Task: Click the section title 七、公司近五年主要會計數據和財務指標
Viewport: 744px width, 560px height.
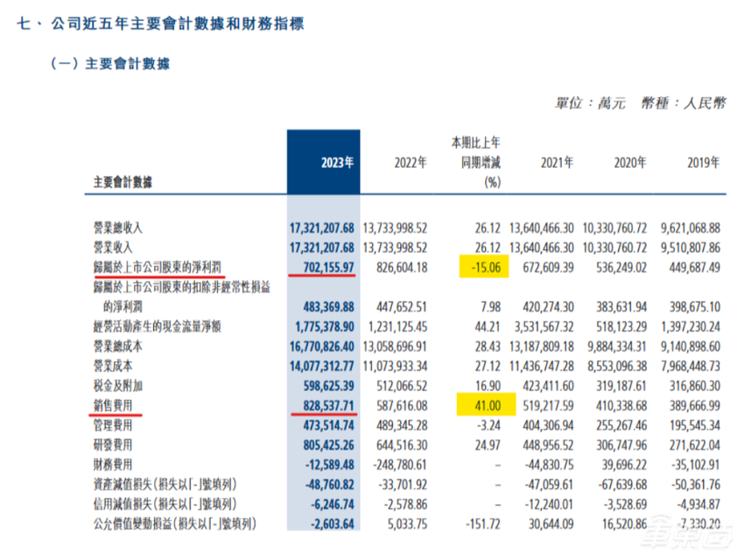Action: tap(158, 24)
